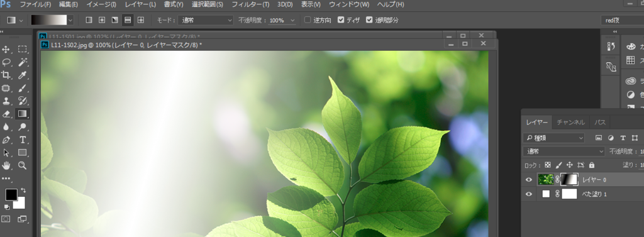Select the Horizontal Type tool
Image resolution: width=644 pixels, height=237 pixels.
[23, 140]
